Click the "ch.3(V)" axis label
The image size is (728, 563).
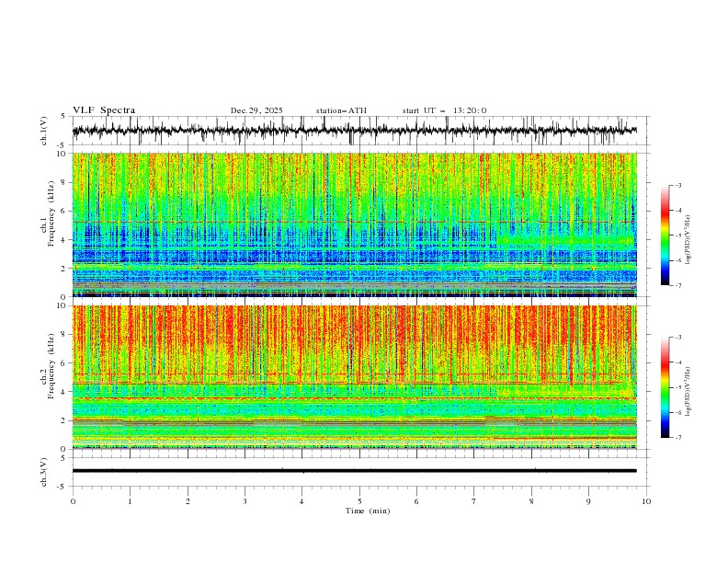44,472
